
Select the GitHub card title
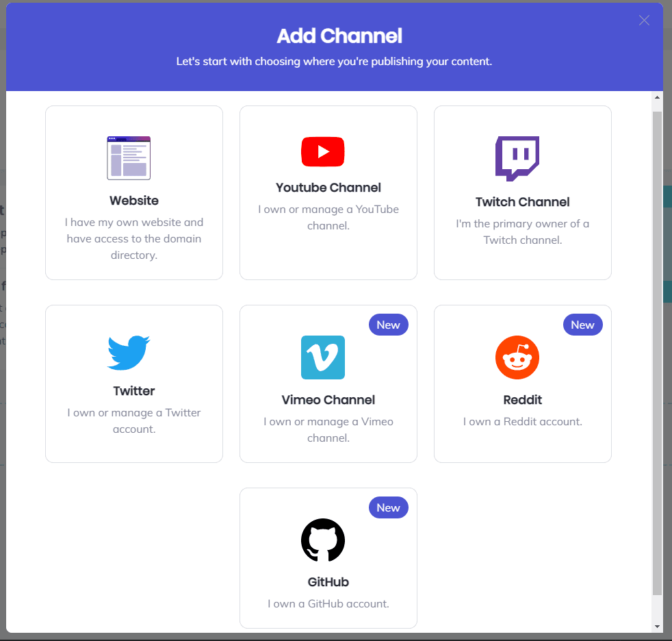(x=328, y=582)
